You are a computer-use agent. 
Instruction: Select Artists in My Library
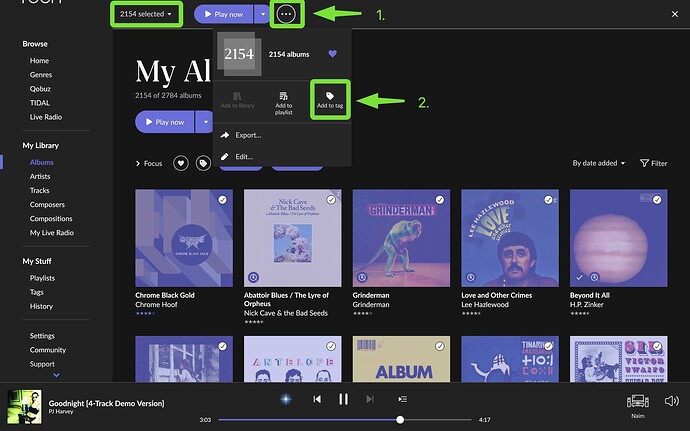pyautogui.click(x=40, y=176)
